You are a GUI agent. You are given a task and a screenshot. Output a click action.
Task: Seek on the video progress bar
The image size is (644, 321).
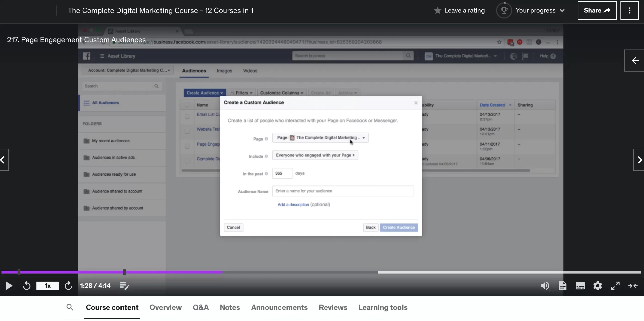[x=302, y=272]
